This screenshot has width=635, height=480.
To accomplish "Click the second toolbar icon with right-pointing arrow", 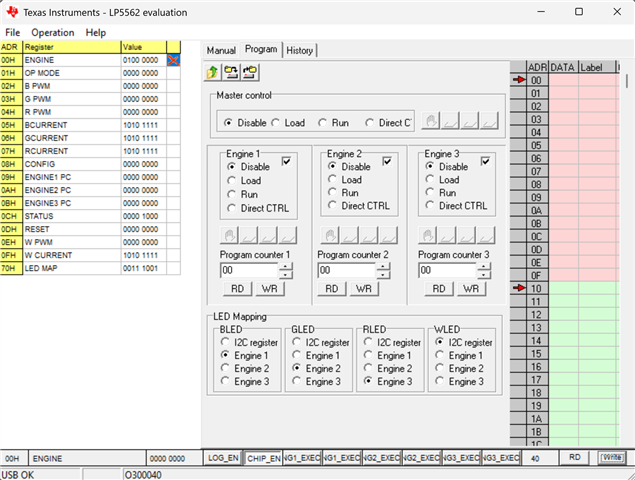I will click(231, 72).
